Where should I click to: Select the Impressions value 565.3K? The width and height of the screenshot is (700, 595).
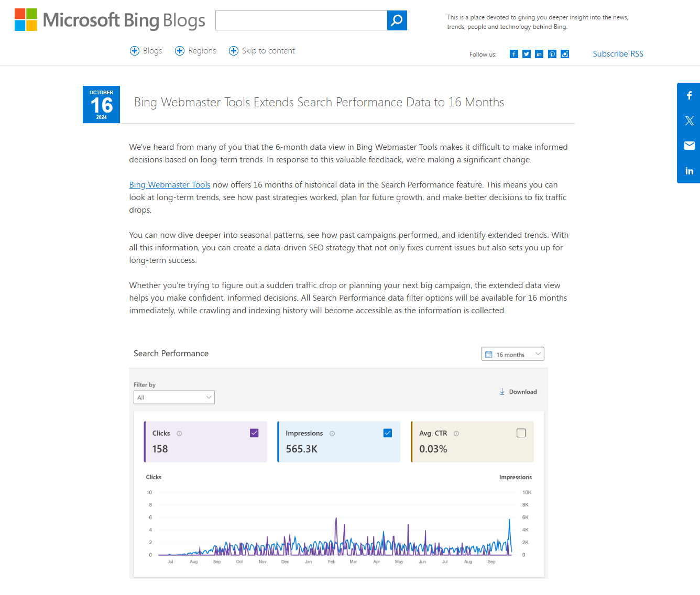point(302,449)
